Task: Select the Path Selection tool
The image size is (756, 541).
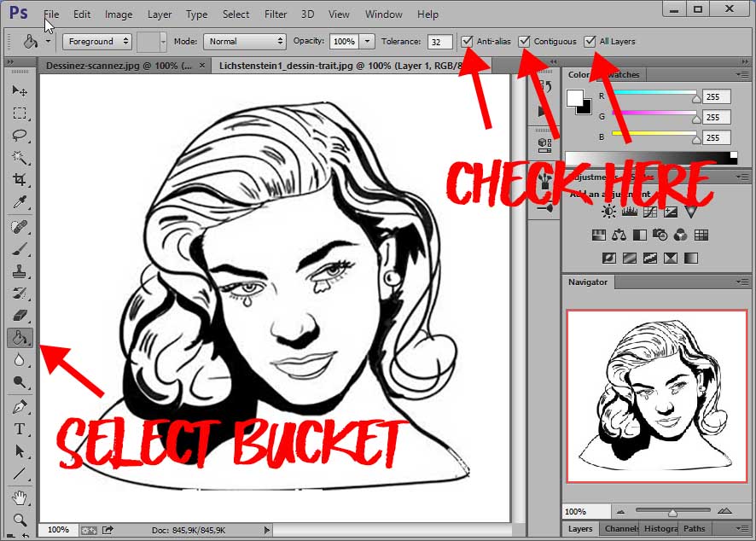Action: [x=20, y=451]
